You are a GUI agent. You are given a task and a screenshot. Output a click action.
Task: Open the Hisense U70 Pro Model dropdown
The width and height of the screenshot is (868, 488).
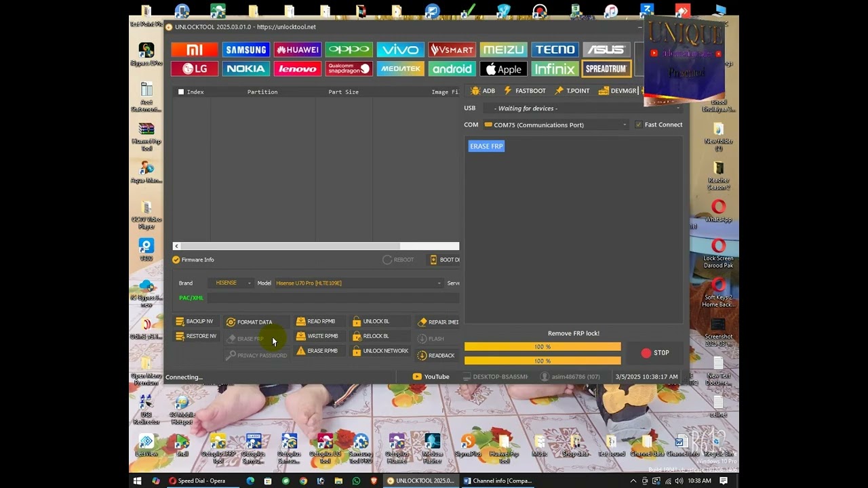pyautogui.click(x=358, y=283)
